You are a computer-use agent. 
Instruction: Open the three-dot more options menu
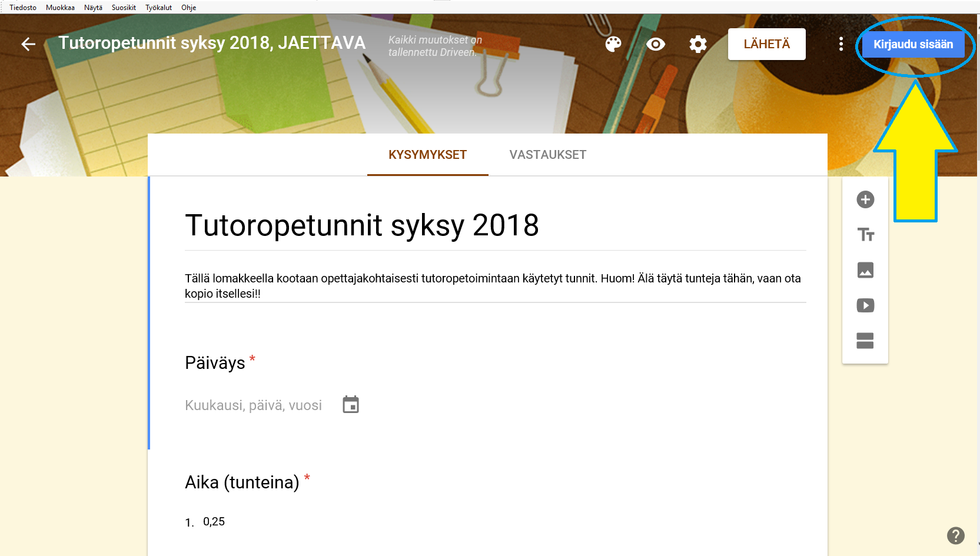841,44
